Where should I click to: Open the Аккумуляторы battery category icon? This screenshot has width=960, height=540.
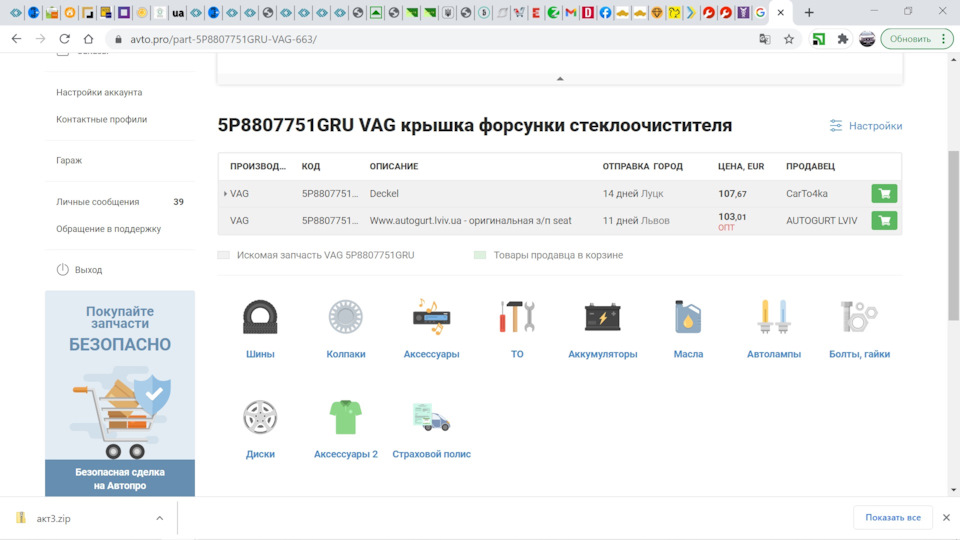point(602,317)
